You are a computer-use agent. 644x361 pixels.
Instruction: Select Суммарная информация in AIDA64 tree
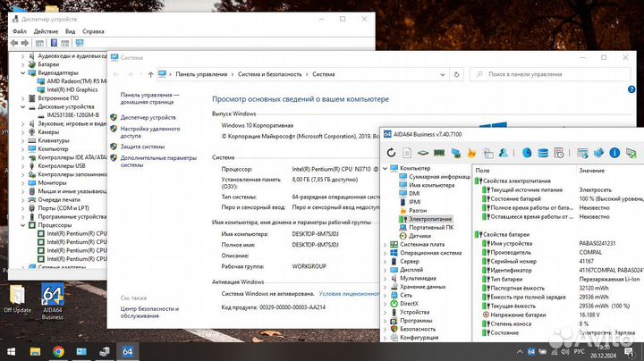[x=439, y=176]
